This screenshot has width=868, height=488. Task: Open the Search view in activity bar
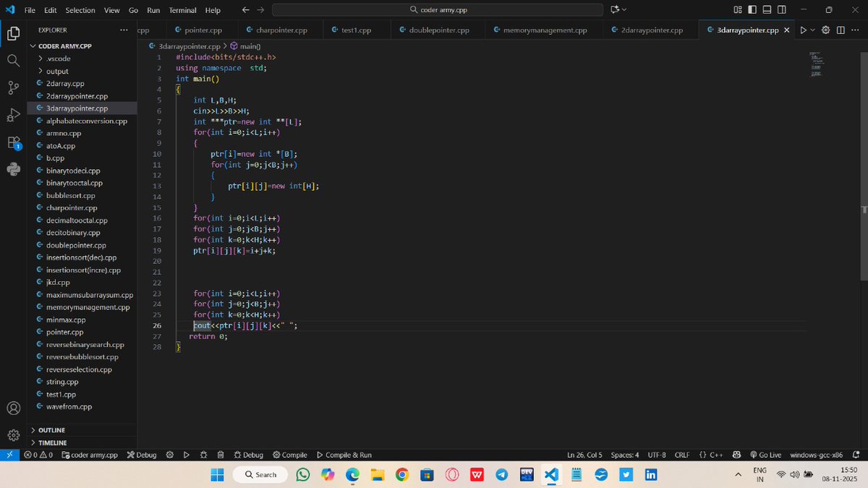point(13,61)
